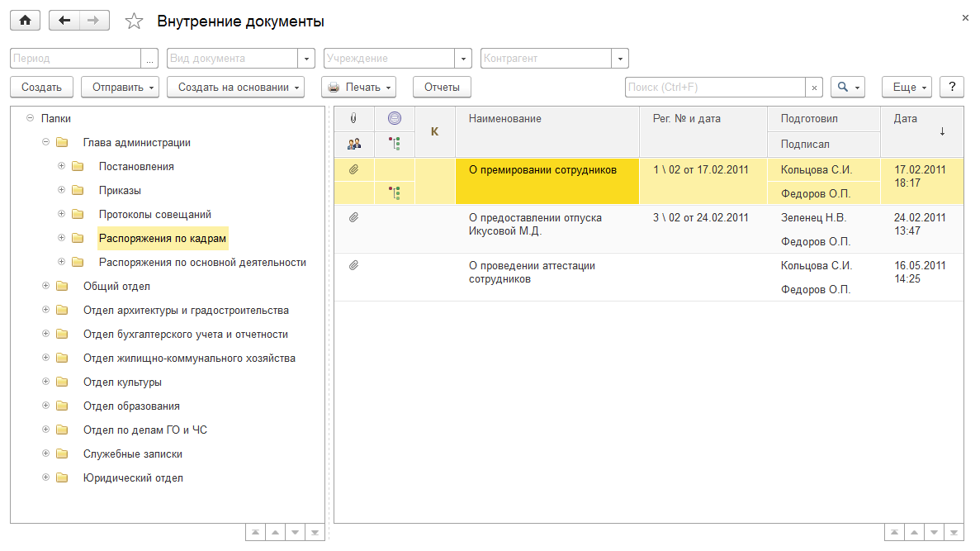This screenshot has width=980, height=551.
Task: Jump to first row of document list
Action: tap(894, 532)
